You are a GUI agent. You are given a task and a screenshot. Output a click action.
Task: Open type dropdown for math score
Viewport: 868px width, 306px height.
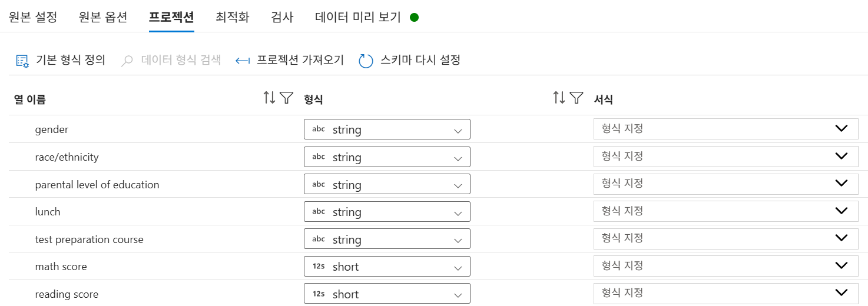[x=387, y=267]
